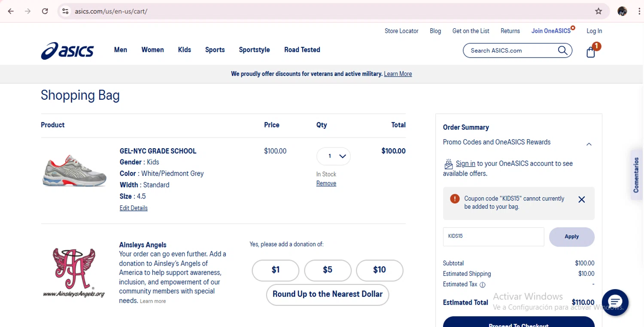
Task: Open the Comentarios feedback tab
Action: point(636,174)
